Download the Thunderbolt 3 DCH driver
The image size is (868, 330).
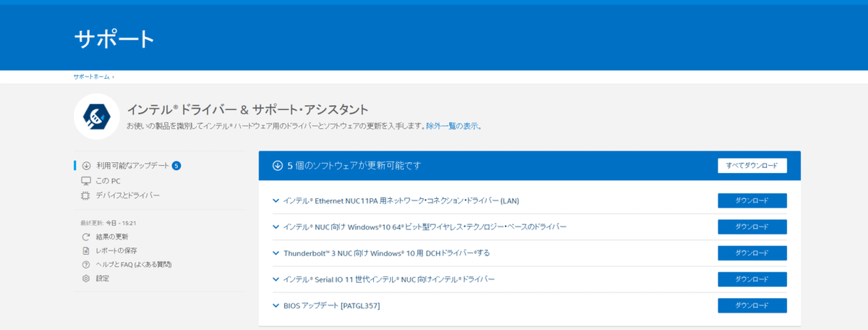(752, 253)
